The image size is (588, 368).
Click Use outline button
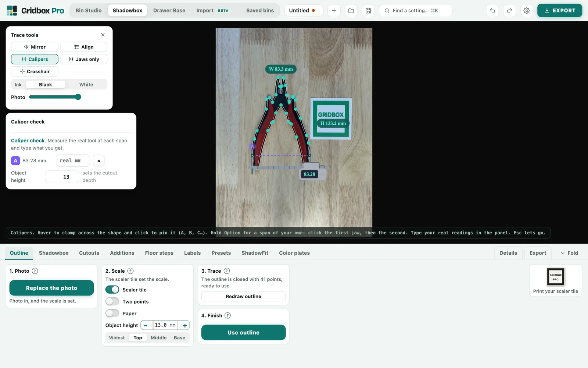pos(243,332)
